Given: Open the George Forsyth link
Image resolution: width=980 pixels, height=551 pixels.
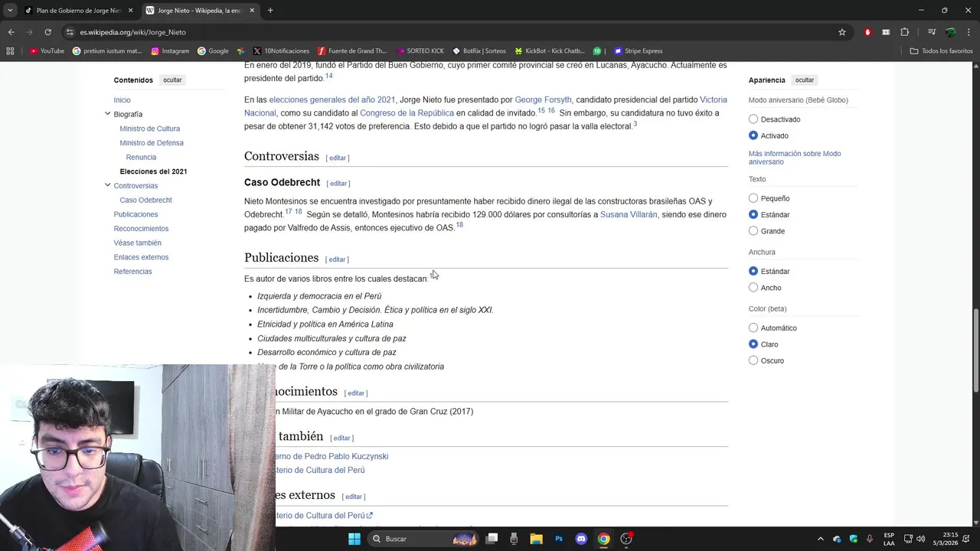Looking at the screenshot, I should [543, 100].
